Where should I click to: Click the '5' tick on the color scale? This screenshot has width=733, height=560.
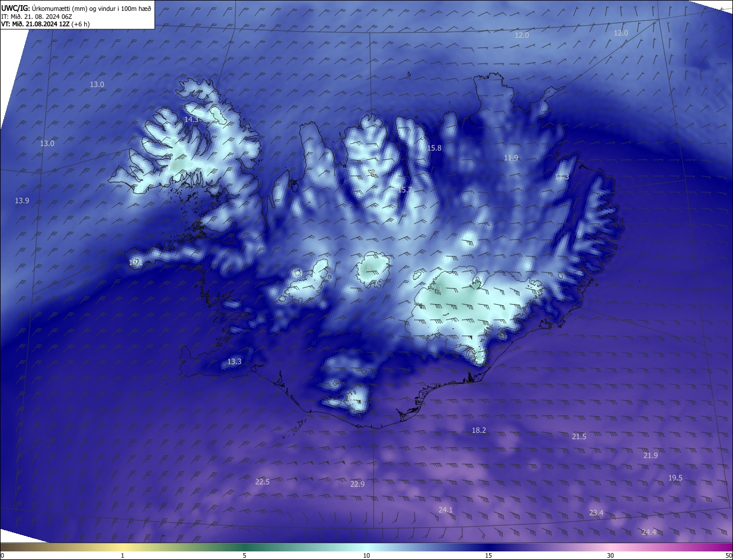[245, 555]
